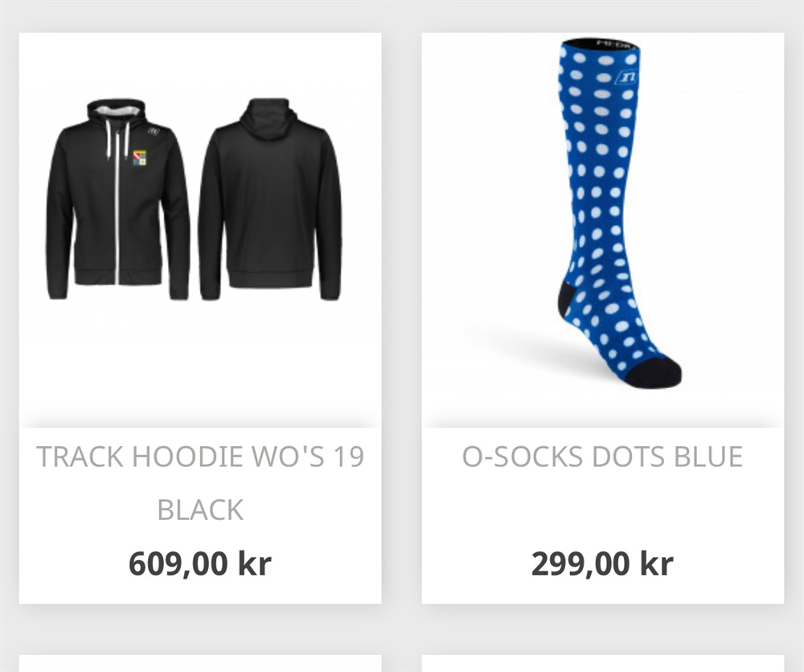Select the next product card below socks
The image size is (804, 672).
(602, 663)
